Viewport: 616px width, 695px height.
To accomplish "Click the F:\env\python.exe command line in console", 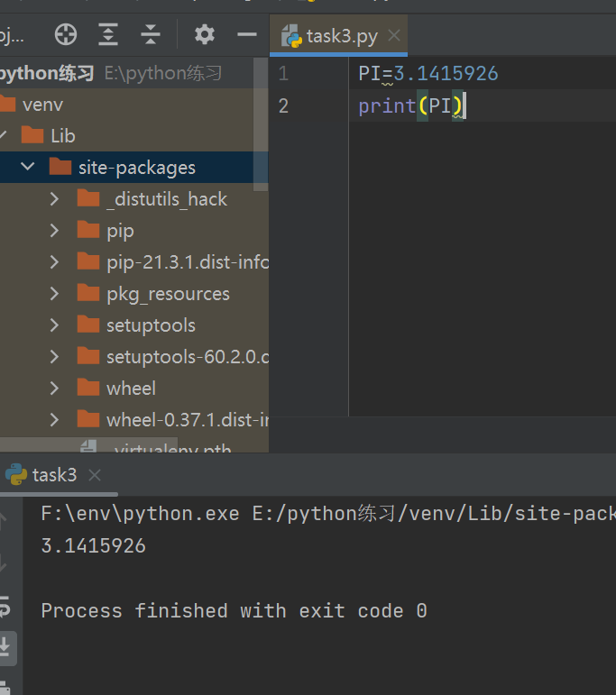I will 328,514.
